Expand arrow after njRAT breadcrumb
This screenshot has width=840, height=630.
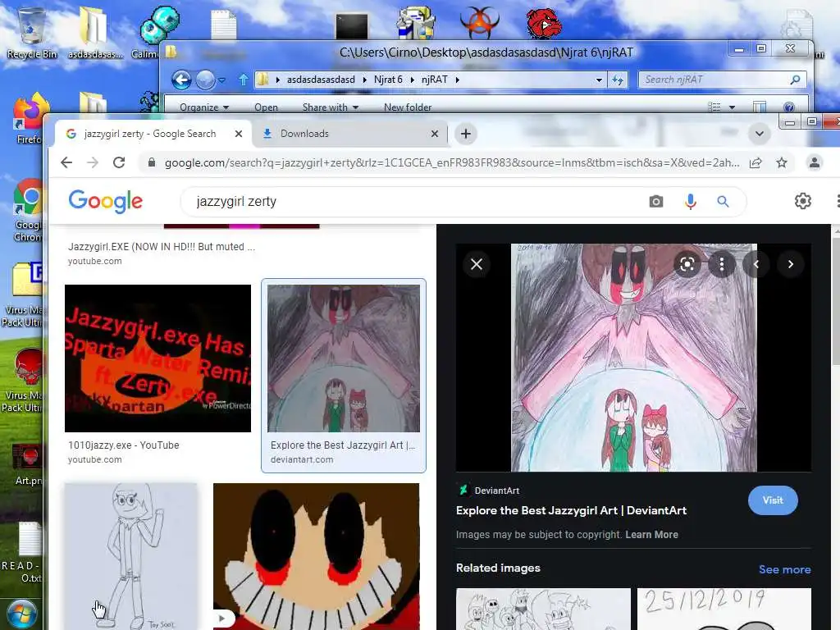(x=458, y=80)
